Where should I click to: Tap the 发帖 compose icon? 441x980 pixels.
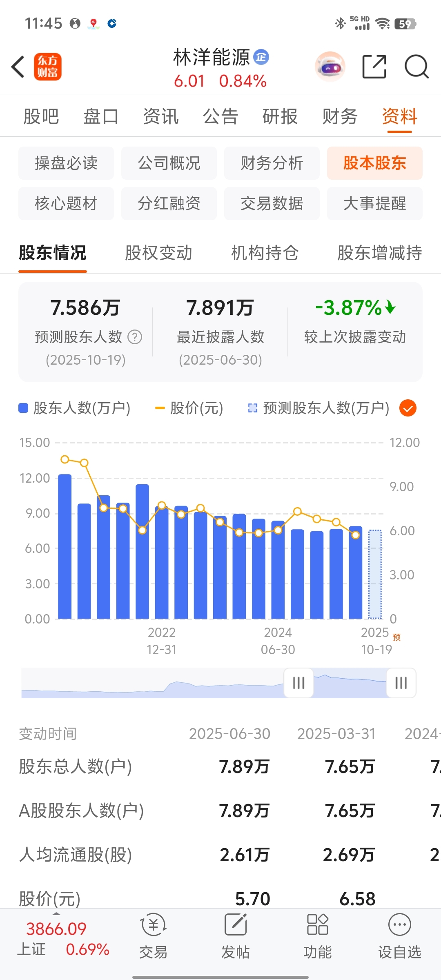pos(236,925)
